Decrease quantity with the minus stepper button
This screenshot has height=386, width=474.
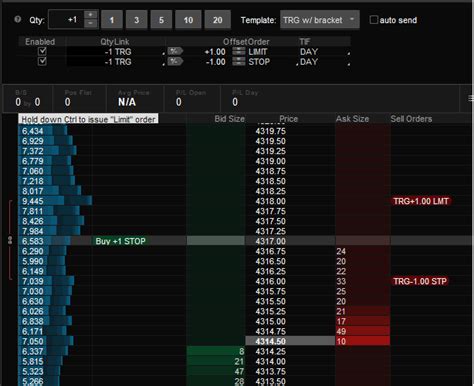(91, 24)
